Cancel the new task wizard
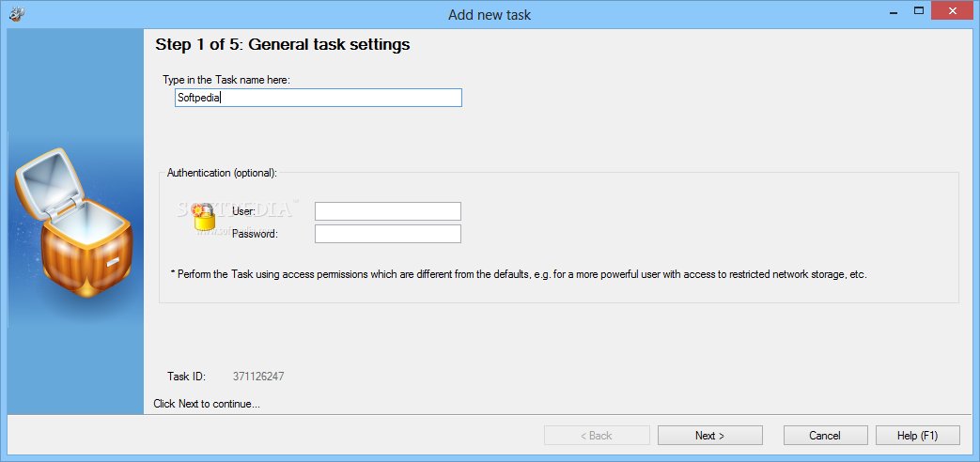 click(825, 435)
